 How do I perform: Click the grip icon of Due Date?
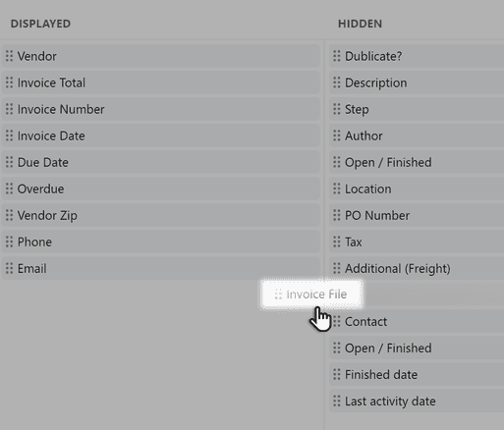9,162
